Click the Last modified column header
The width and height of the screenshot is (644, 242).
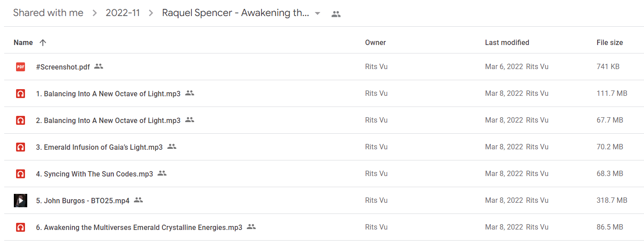[507, 43]
